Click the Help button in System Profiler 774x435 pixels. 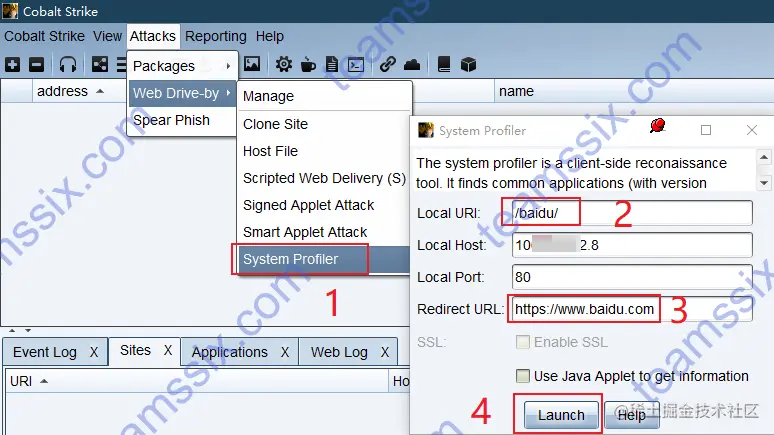click(632, 415)
